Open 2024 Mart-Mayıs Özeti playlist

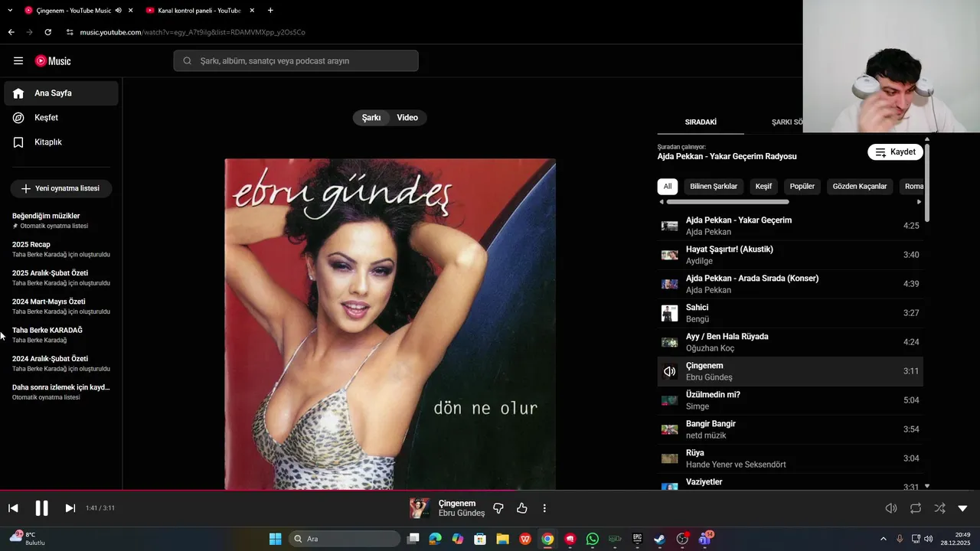click(61, 306)
